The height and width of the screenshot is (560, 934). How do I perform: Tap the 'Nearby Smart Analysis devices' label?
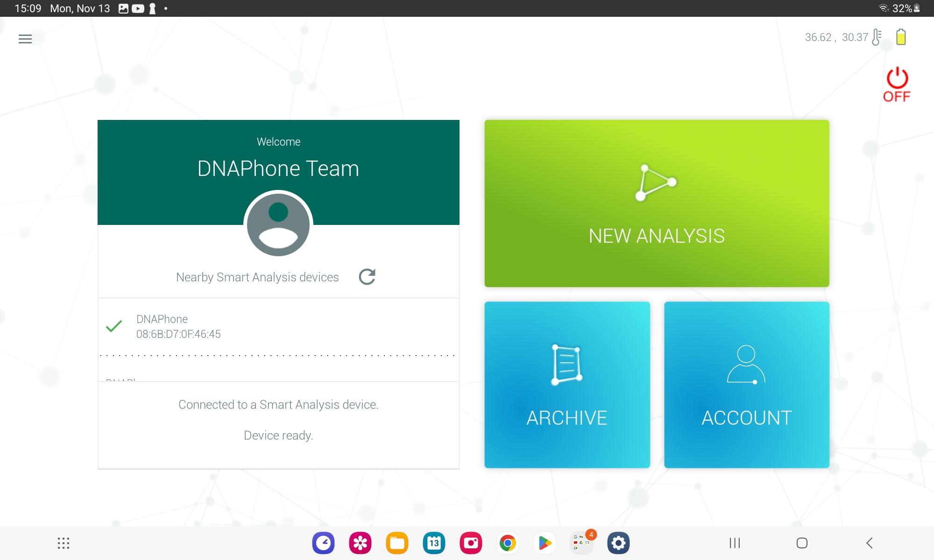tap(257, 277)
